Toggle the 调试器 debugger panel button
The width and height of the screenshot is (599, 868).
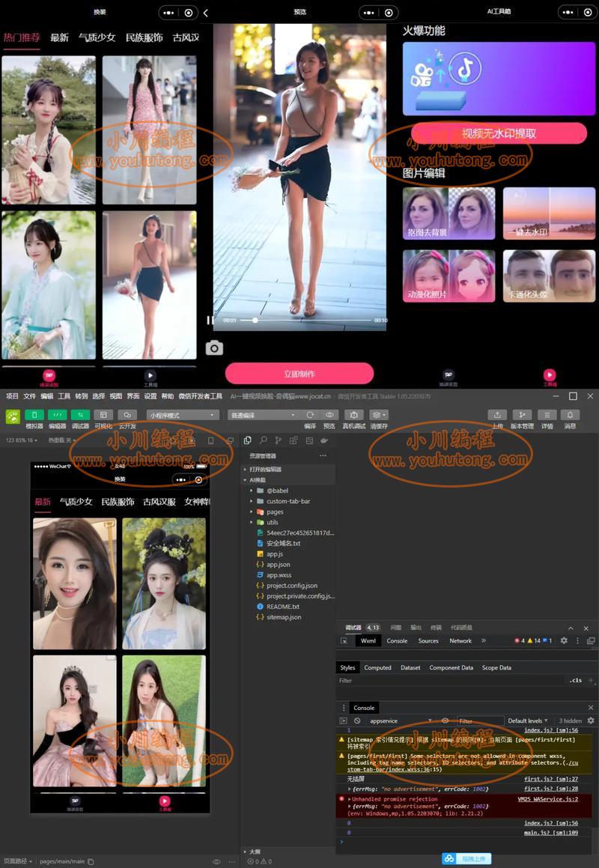click(80, 415)
